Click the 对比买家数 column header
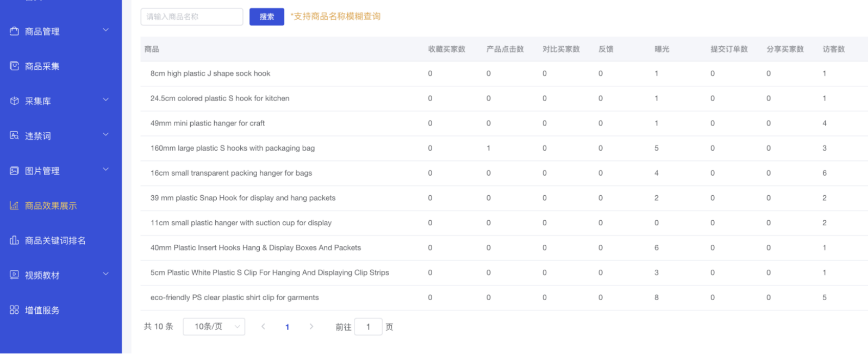Image resolution: width=868 pixels, height=354 pixels. pyautogui.click(x=561, y=49)
